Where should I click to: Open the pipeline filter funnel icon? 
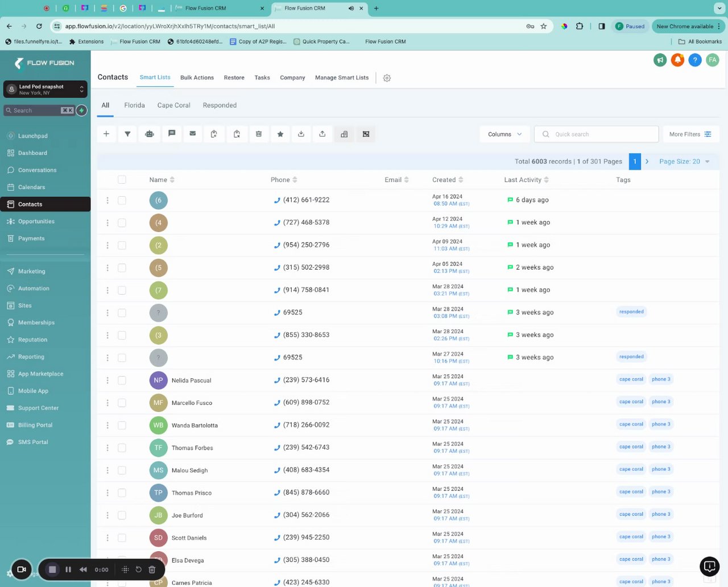tap(127, 134)
